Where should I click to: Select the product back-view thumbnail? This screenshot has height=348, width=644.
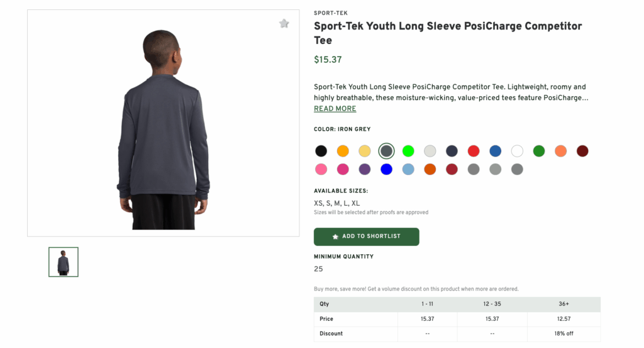64,262
